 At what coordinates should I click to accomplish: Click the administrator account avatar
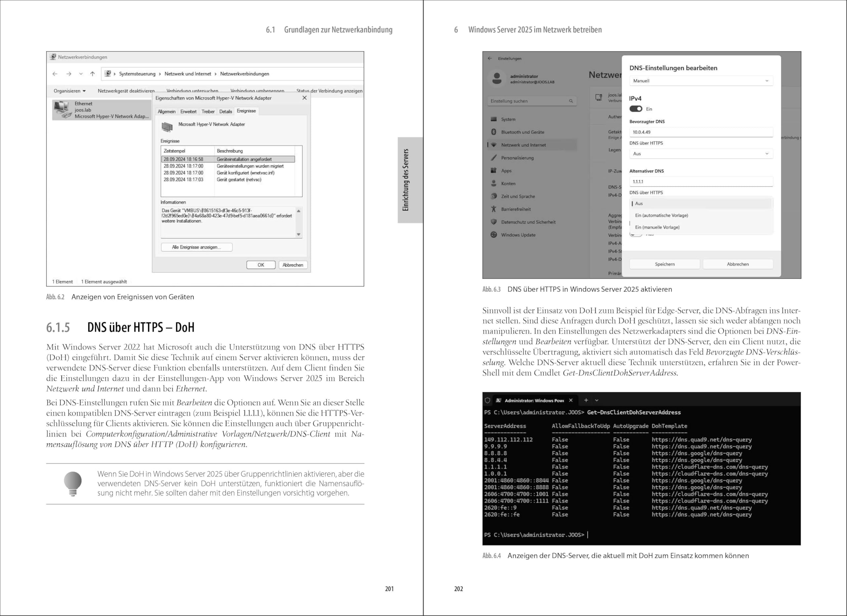pyautogui.click(x=497, y=78)
